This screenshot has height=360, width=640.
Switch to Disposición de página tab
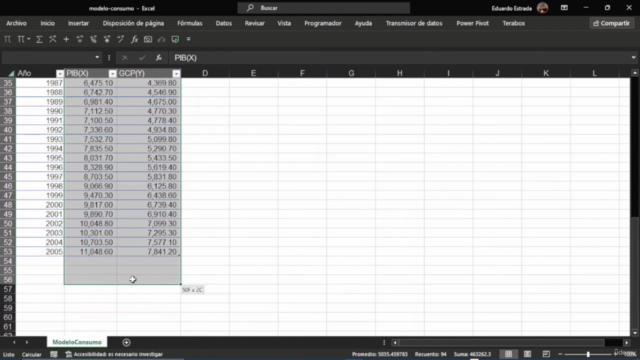pyautogui.click(x=133, y=23)
